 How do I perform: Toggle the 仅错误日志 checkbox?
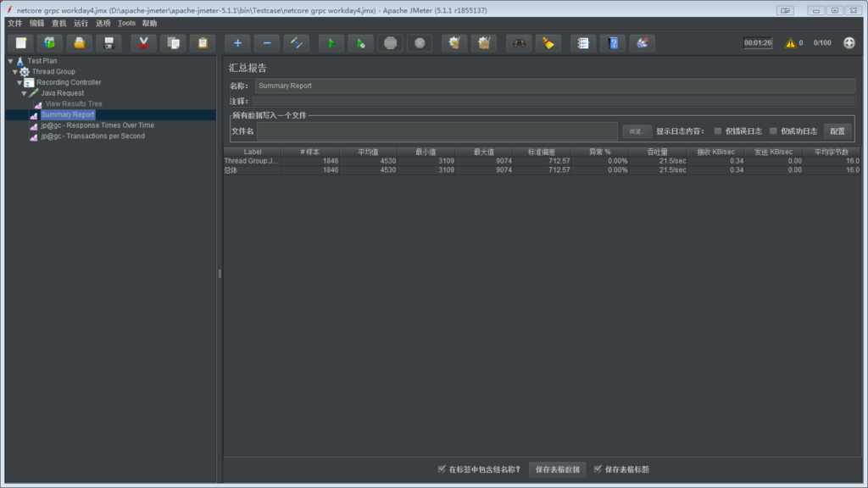click(718, 131)
